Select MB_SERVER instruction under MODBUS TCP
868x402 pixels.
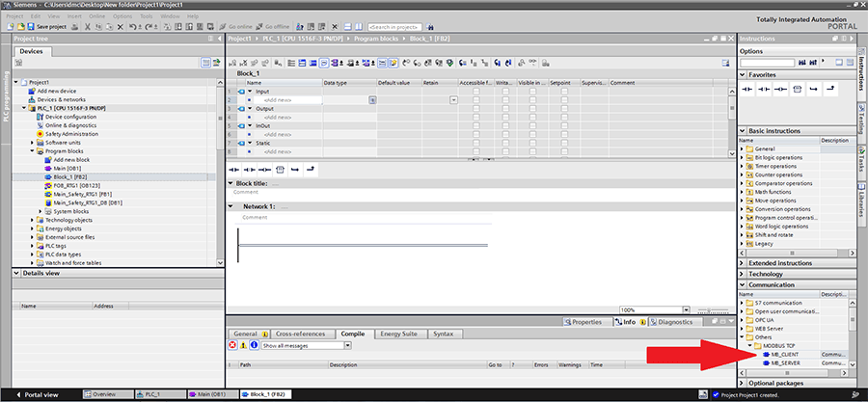[x=785, y=362]
